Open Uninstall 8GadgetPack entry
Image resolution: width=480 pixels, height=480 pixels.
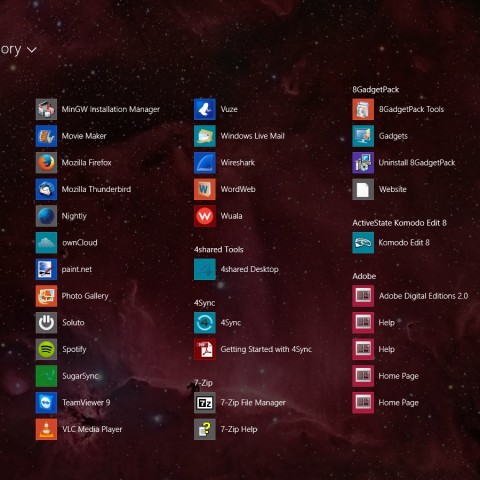tap(404, 163)
